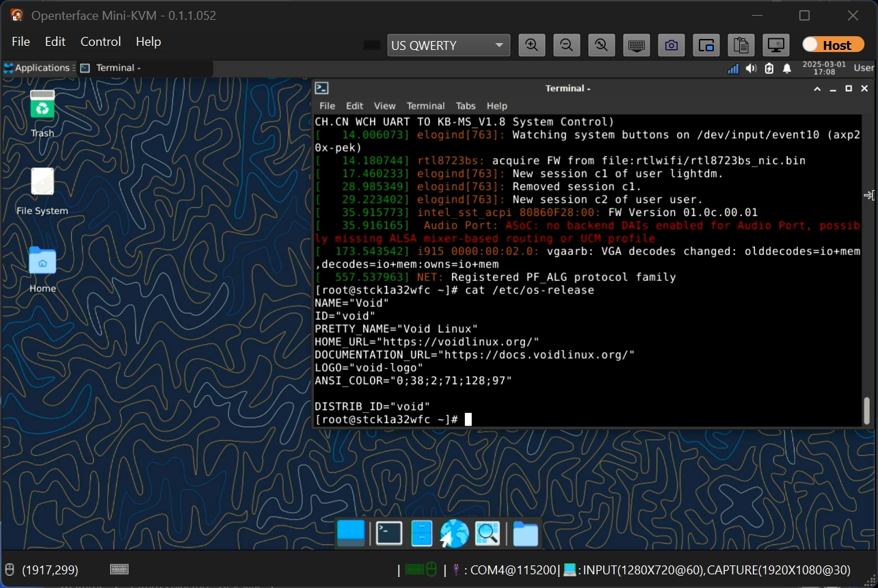
Task: Click Show Desktop in the dock
Action: (x=351, y=533)
